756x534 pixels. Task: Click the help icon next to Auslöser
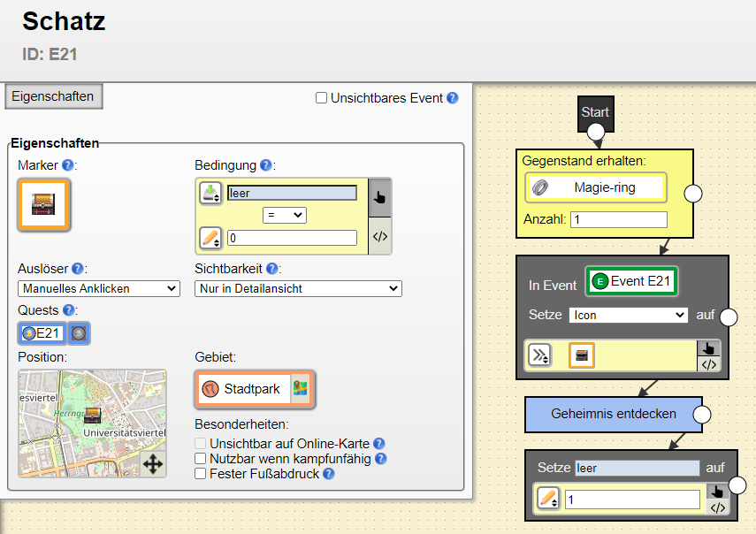click(x=77, y=269)
